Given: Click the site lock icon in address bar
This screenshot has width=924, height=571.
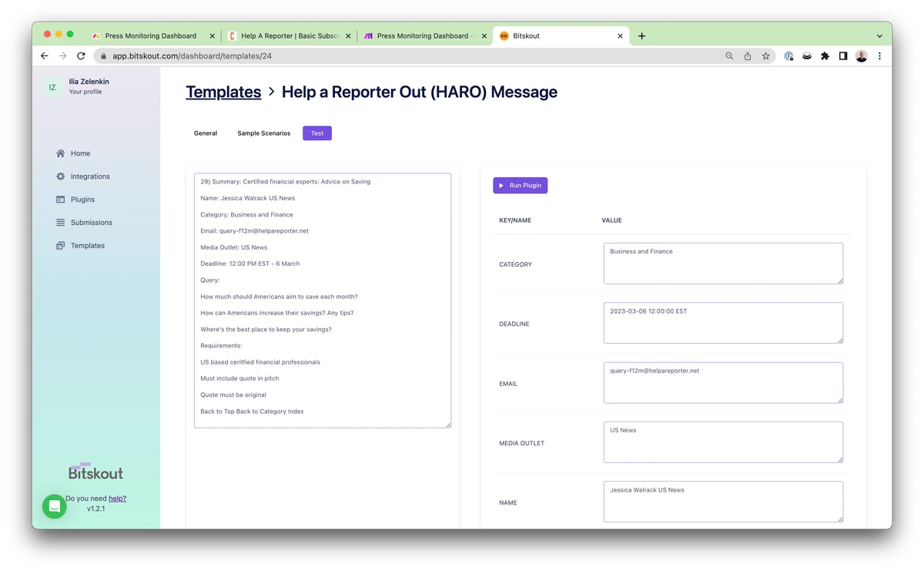Looking at the screenshot, I should (104, 56).
